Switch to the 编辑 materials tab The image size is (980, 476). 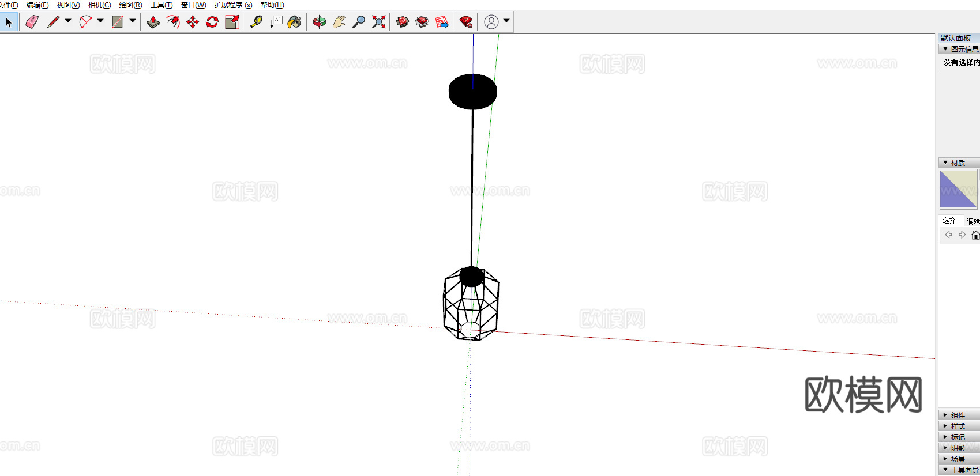tap(973, 221)
